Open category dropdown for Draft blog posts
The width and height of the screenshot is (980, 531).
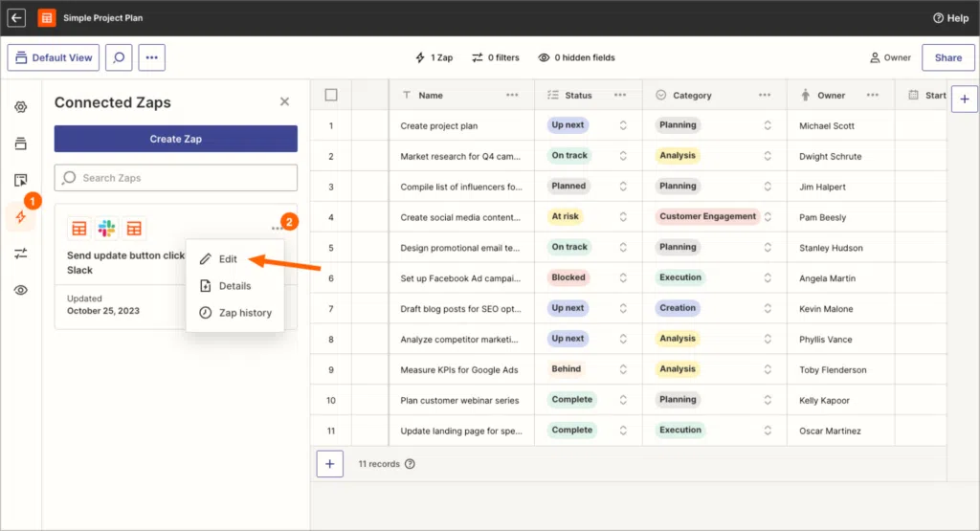pos(768,309)
